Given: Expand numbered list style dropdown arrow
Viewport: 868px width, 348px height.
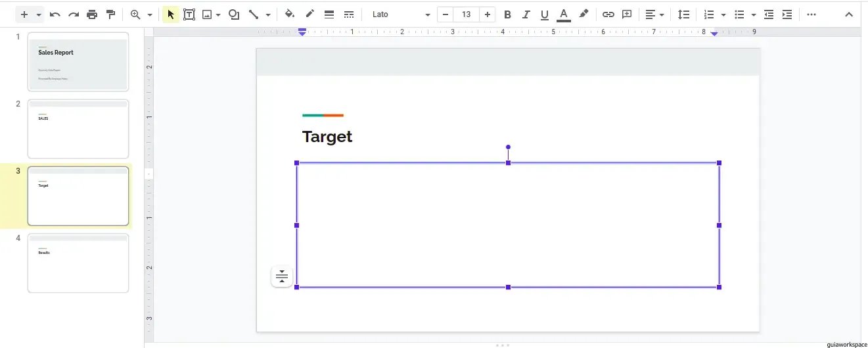Looking at the screenshot, I should pyautogui.click(x=723, y=14).
